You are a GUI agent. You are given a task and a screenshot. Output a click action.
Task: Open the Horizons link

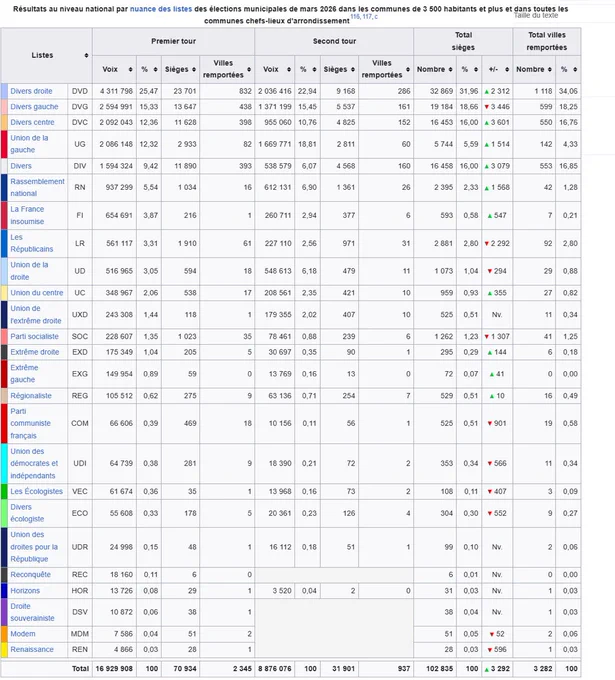25,591
